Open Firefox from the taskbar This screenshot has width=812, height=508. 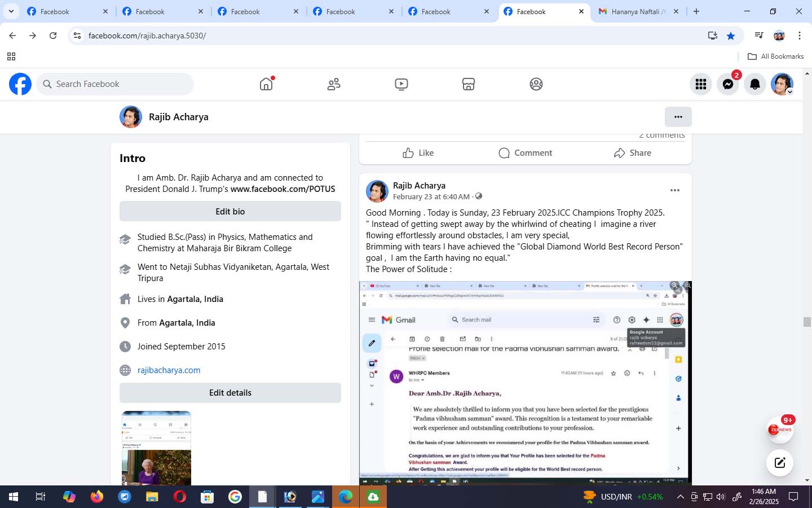coord(97,497)
